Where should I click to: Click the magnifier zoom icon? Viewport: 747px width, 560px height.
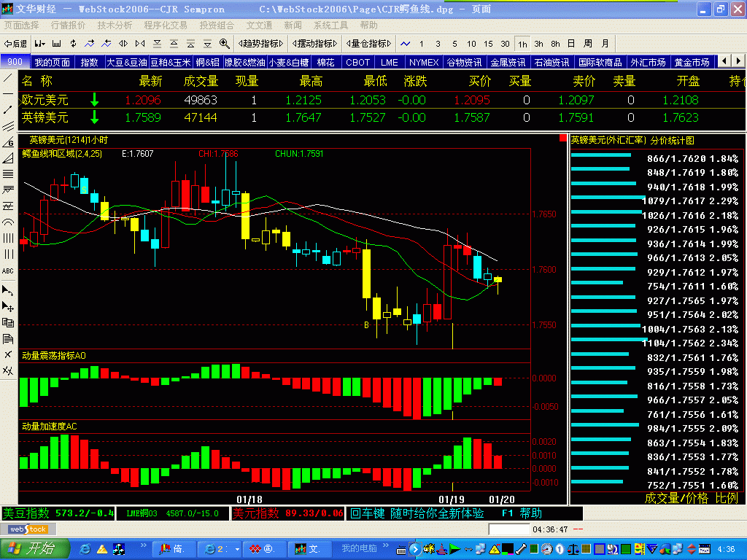225,44
